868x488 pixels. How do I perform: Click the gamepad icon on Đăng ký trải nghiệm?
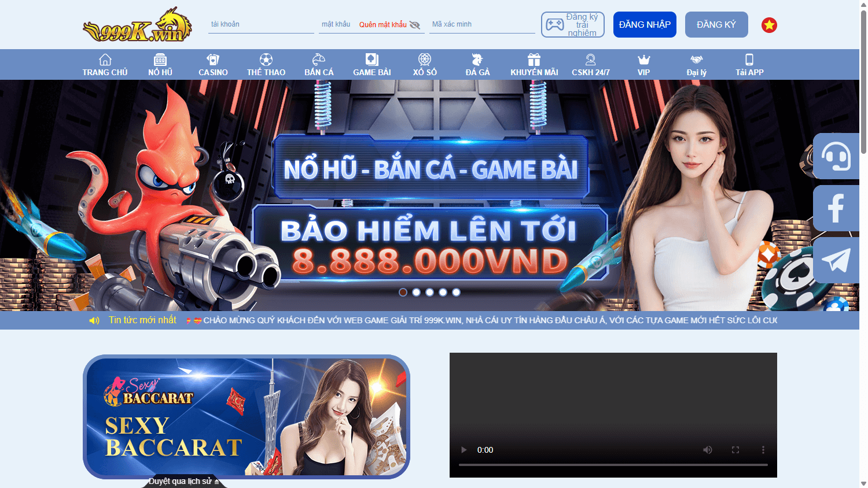[x=556, y=24]
